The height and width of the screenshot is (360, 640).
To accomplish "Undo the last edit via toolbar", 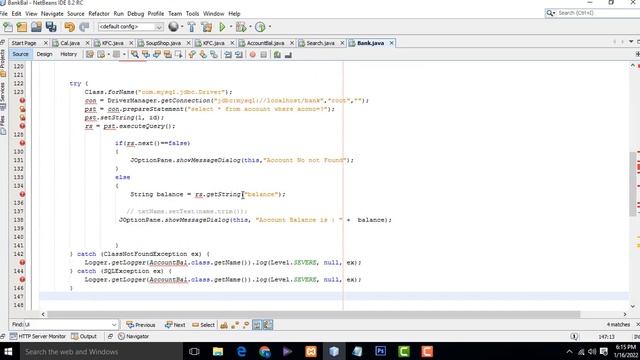I will coord(69,27).
